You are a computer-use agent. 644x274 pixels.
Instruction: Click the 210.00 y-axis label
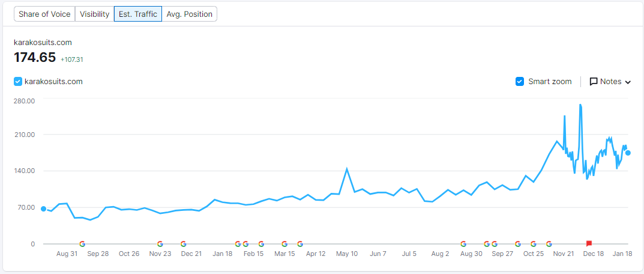(x=25, y=135)
